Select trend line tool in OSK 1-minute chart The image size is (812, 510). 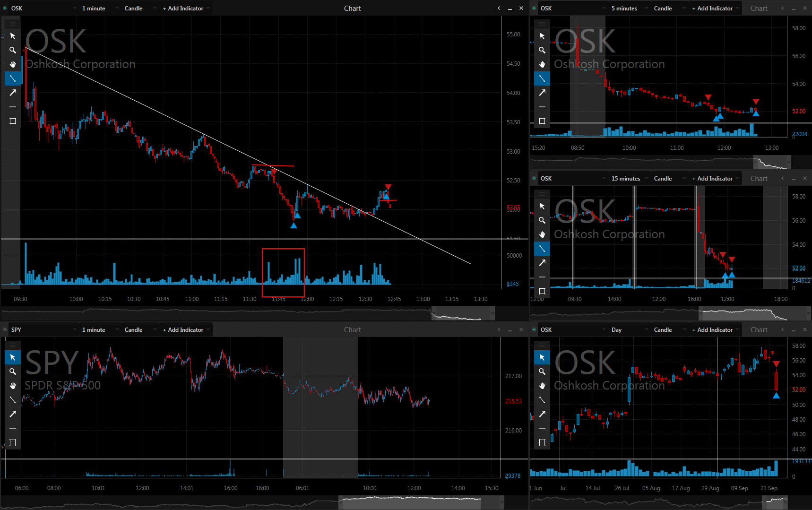(13, 78)
